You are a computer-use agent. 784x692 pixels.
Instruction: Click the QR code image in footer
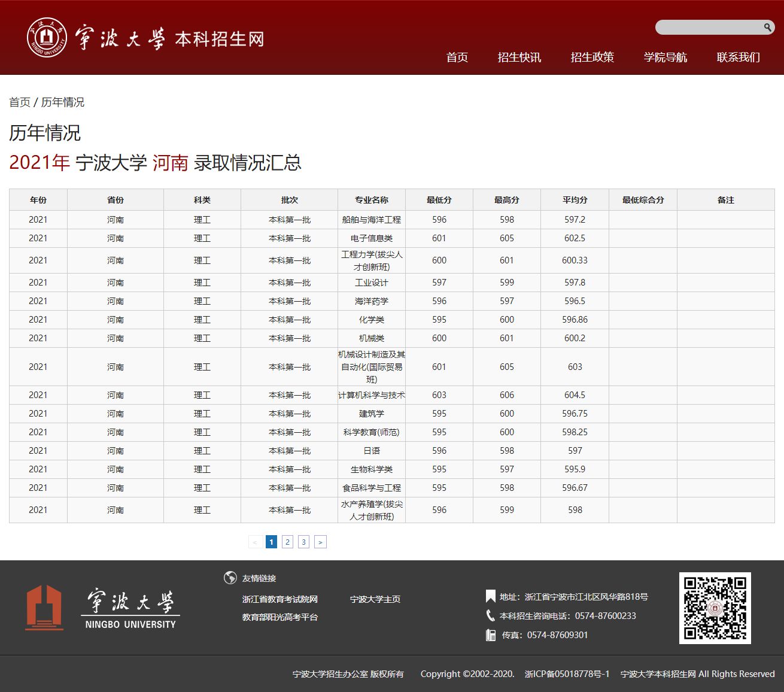coord(715,608)
